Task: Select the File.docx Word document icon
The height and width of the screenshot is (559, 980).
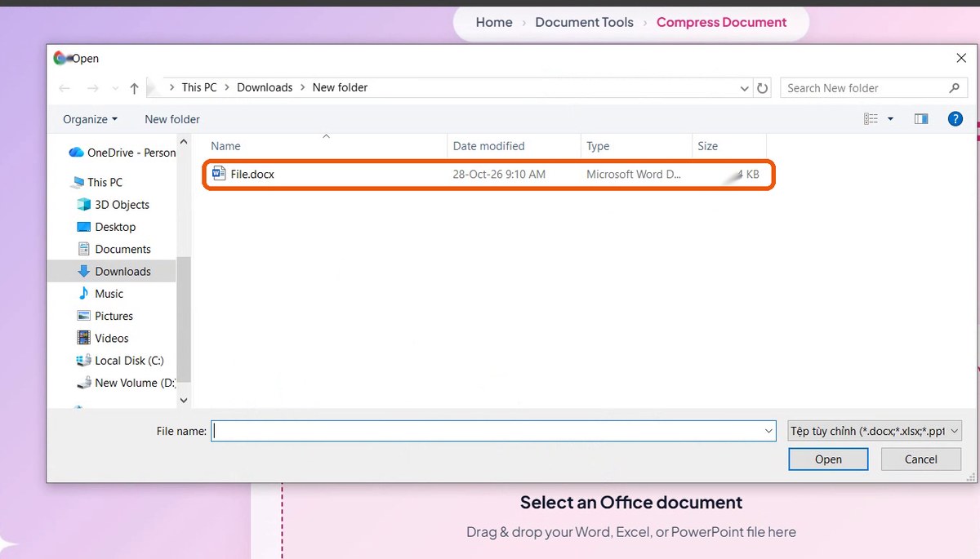Action: (x=218, y=174)
